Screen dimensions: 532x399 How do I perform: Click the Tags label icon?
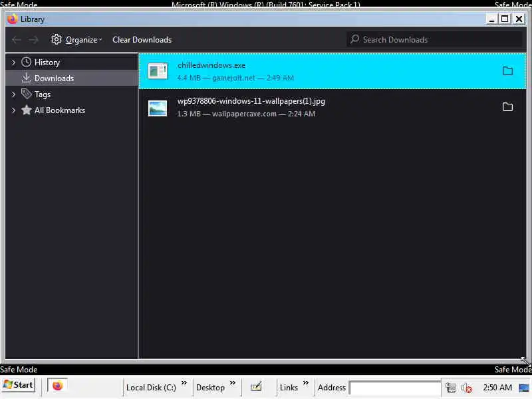click(26, 94)
